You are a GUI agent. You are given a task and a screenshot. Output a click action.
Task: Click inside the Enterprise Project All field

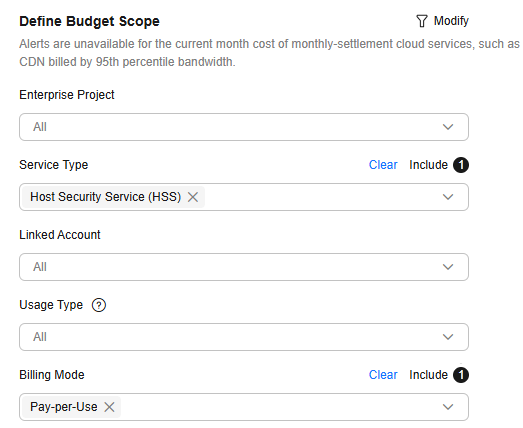point(244,127)
